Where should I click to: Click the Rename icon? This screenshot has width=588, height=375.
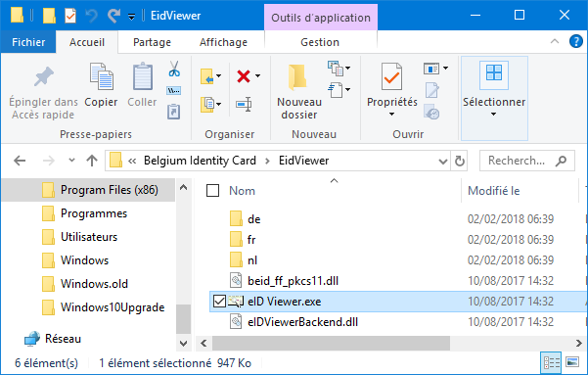pos(244,104)
